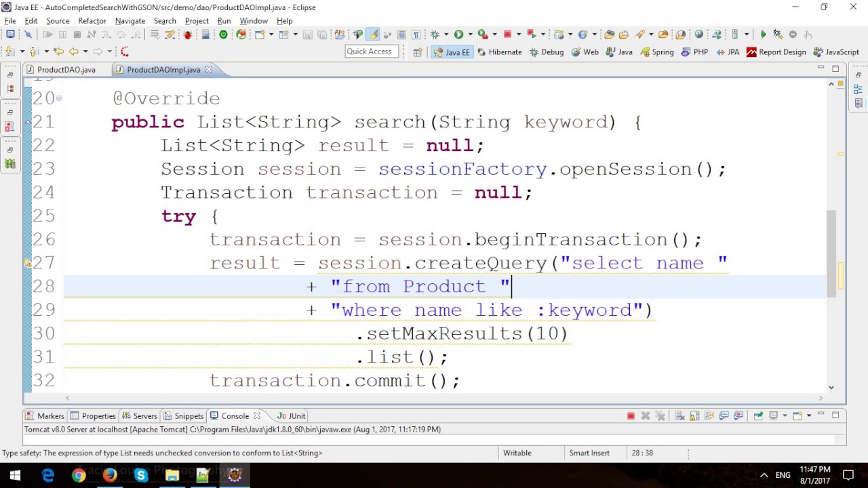Image resolution: width=868 pixels, height=488 pixels.
Task: Open the Servers view tab
Action: pos(140,415)
